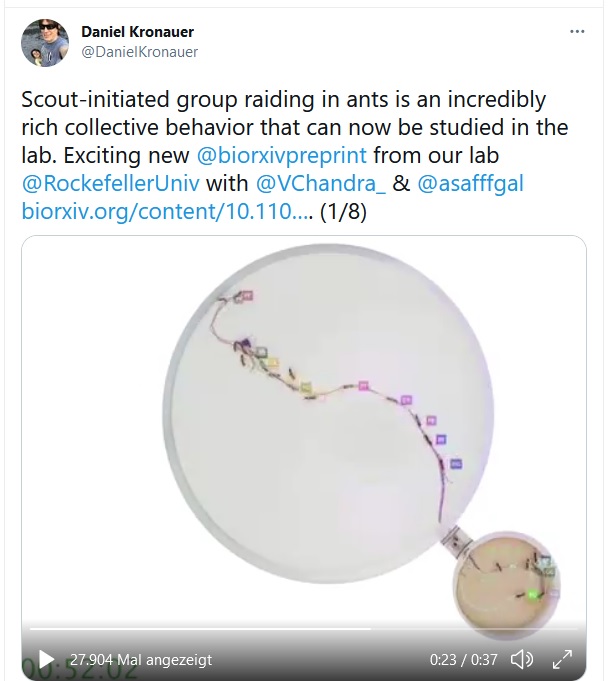Click the 27.904 Mal angezeigt view count
Screen dimensions: 609x681
pos(140,660)
